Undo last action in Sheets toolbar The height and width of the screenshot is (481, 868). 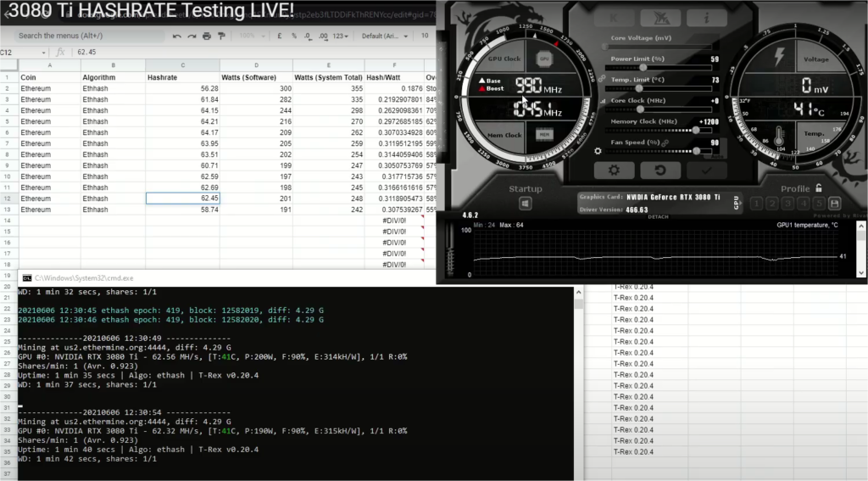click(x=176, y=36)
